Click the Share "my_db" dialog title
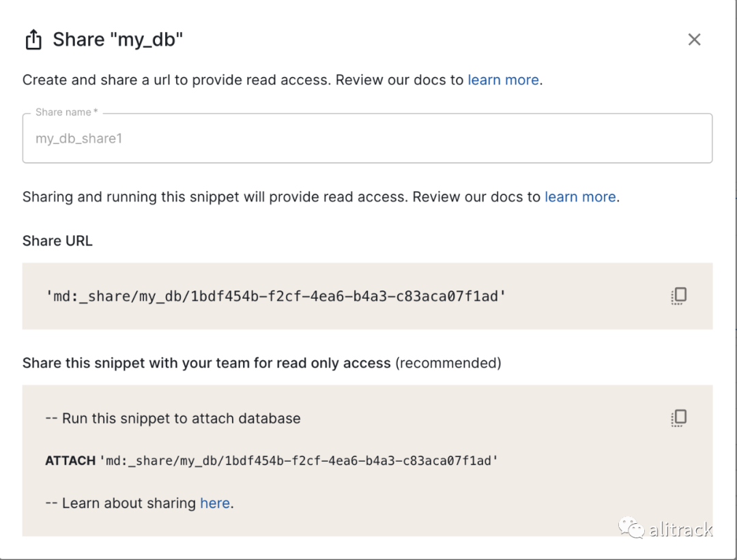737x560 pixels. [x=118, y=40]
